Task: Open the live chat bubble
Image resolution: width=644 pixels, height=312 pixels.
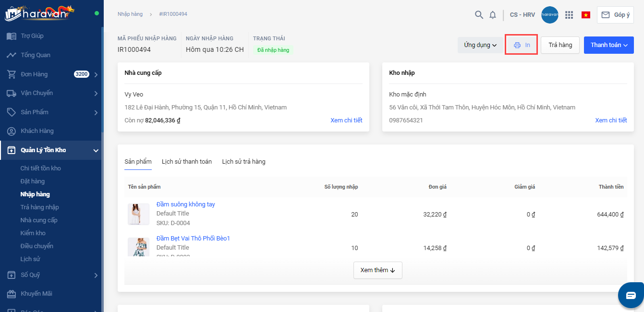Action: pos(630,295)
